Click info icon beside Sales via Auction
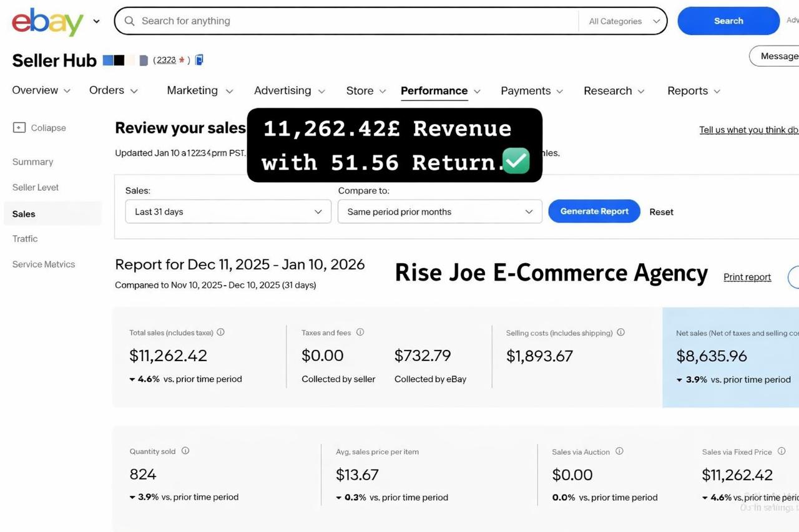The width and height of the screenshot is (799, 532). [x=619, y=451]
